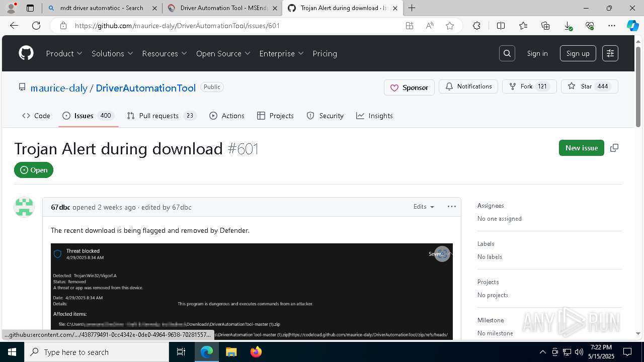Open Edge Settings and more ellipsis
This screenshot has height=362, width=644.
pyautogui.click(x=612, y=26)
